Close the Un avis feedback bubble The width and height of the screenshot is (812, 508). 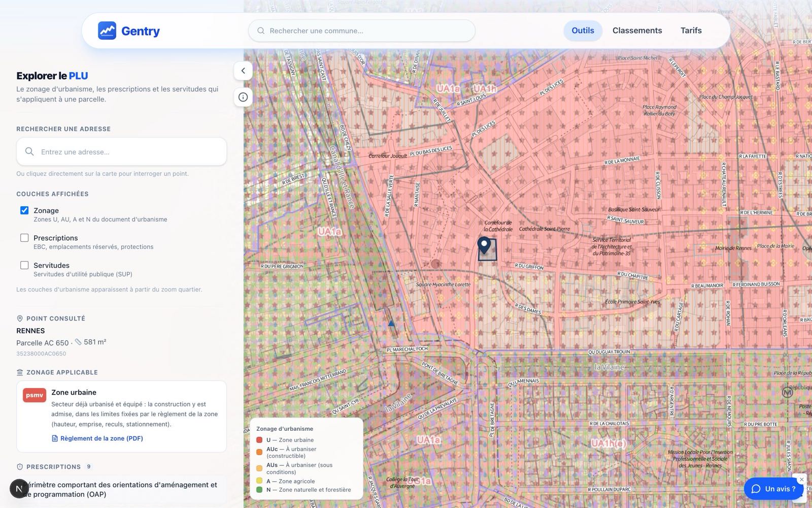[x=802, y=480]
